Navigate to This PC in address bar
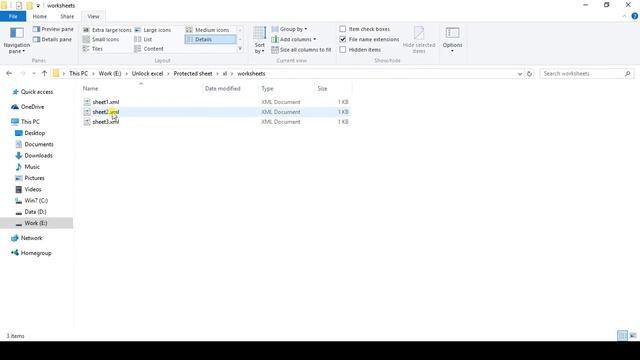 [x=78, y=73]
